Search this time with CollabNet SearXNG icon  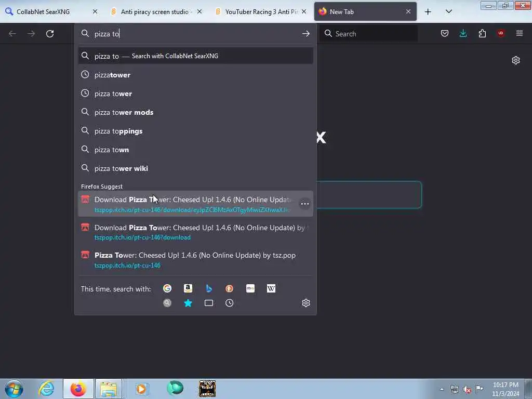(x=167, y=303)
